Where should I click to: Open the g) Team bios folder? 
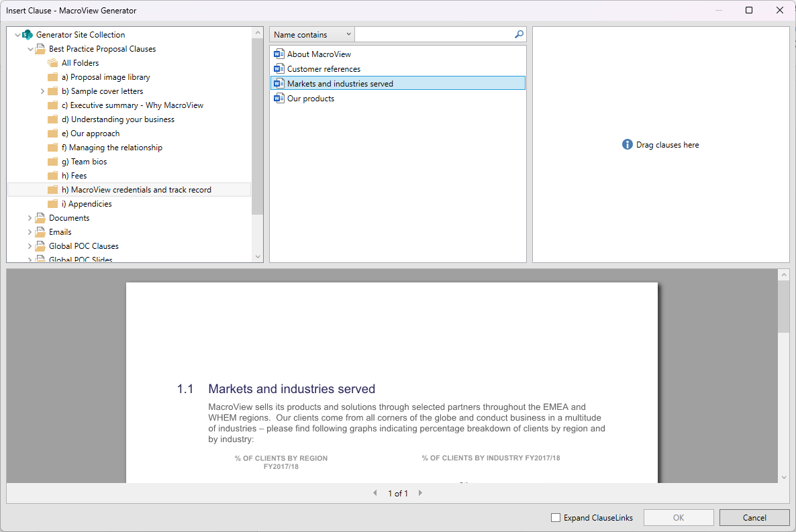click(x=85, y=162)
